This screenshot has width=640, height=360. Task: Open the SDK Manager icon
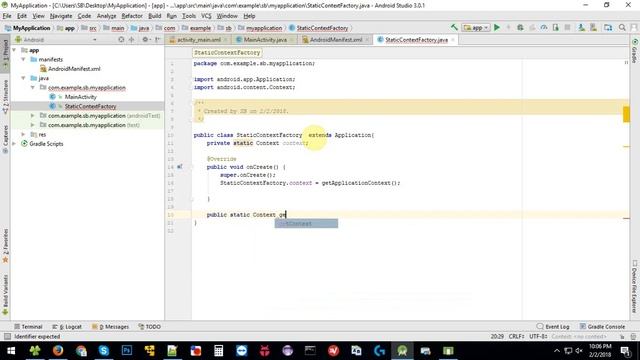(x=593, y=27)
